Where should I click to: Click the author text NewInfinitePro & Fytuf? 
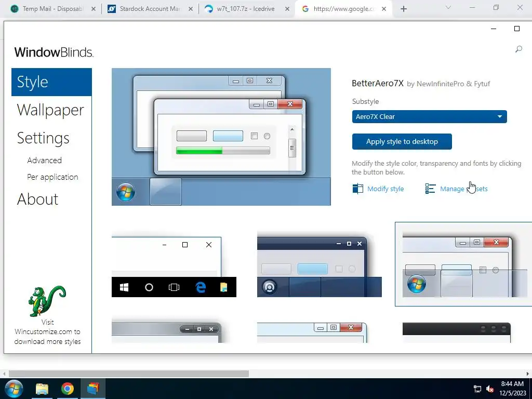pos(453,84)
